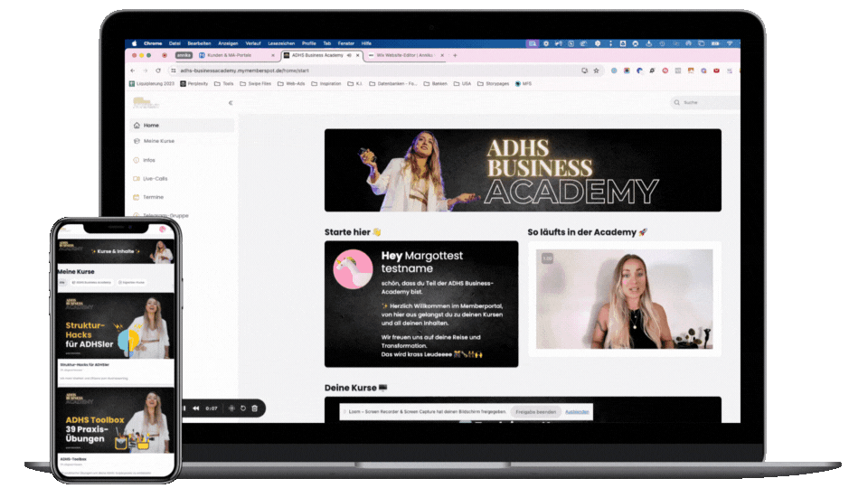Open the Struktur-Hacks für ADHSler course card
The height and width of the screenshot is (488, 868).
tap(116, 338)
